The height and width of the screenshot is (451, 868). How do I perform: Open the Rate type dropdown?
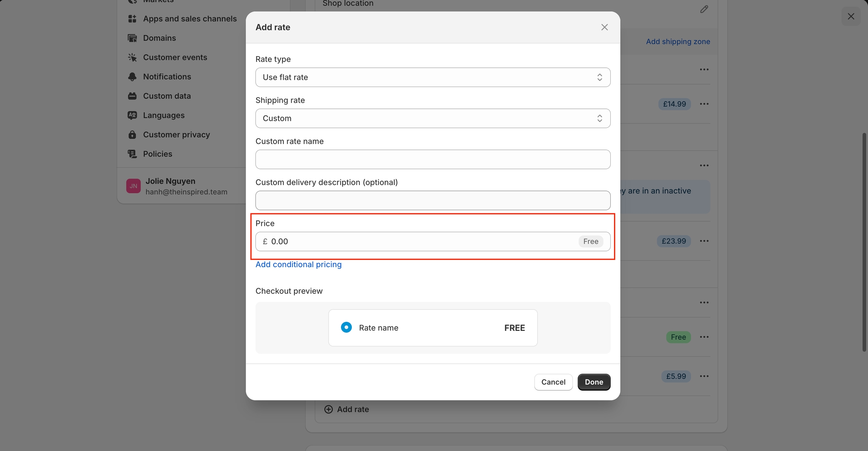point(432,77)
